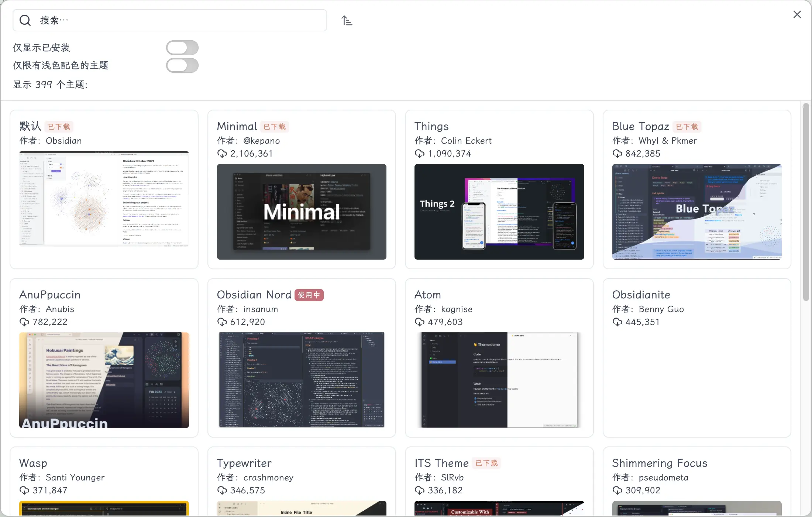Click the search magnifier icon
The height and width of the screenshot is (517, 812).
(x=25, y=20)
